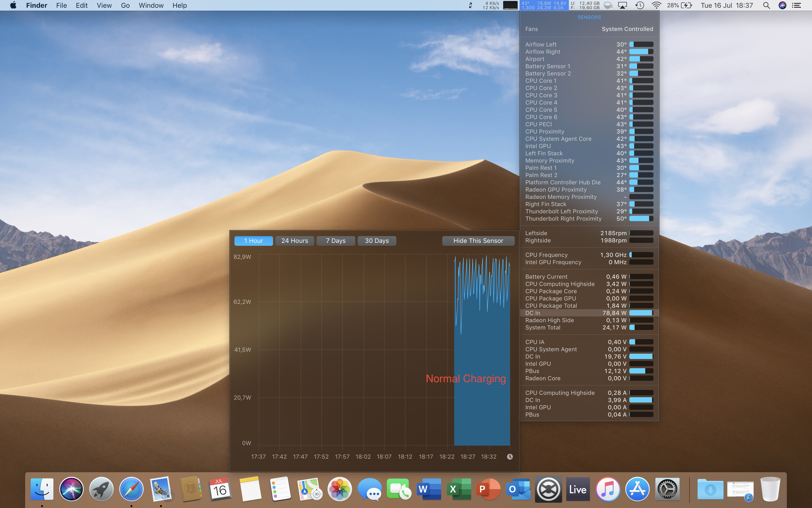Screen dimensions: 812x508
Task: Open Time Machine menu bar icon
Action: (639, 5)
